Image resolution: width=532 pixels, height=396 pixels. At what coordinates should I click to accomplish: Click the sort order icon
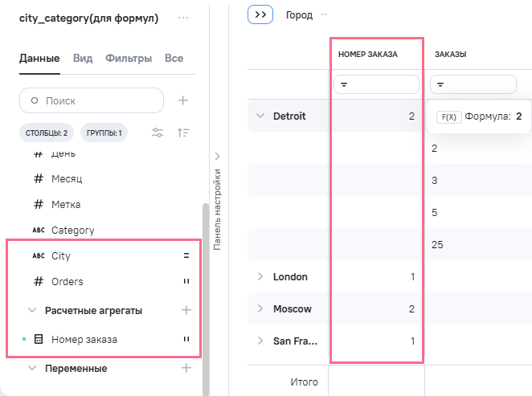182,133
